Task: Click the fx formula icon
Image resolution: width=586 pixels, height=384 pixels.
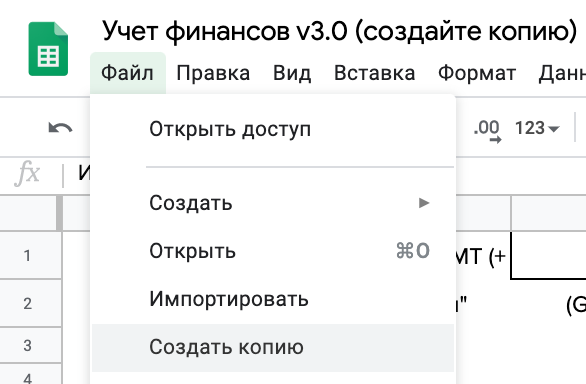Action: coord(27,173)
